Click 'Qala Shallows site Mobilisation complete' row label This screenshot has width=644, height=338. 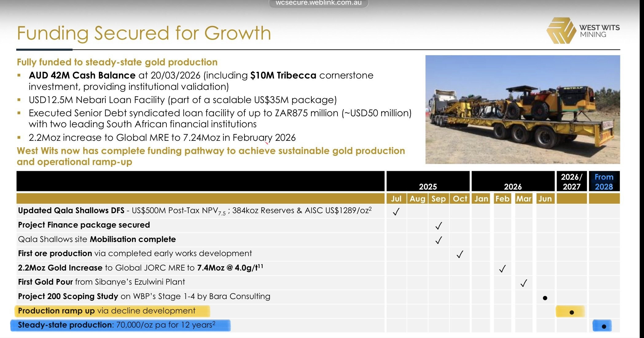coord(97,239)
